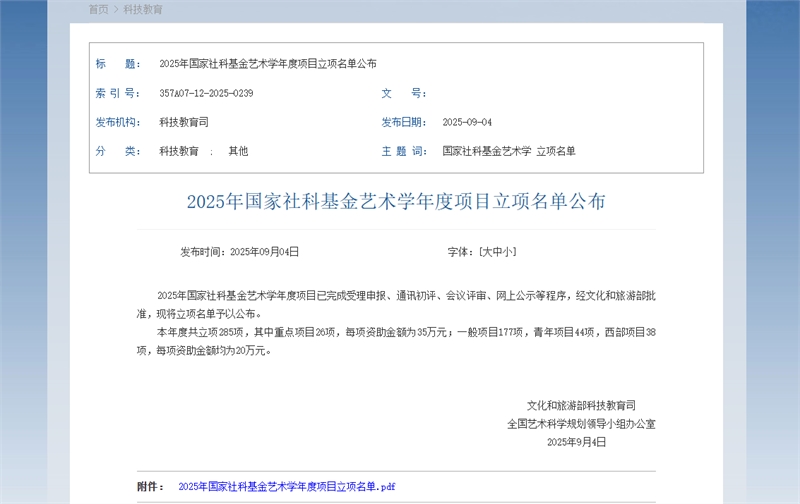Click the 附件 label
The width and height of the screenshot is (800, 504).
tap(150, 487)
